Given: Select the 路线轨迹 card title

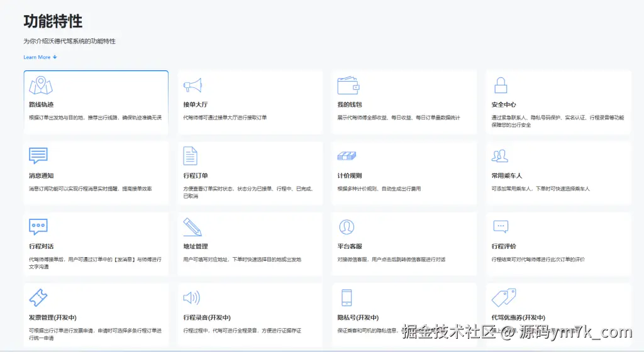Looking at the screenshot, I should [x=41, y=104].
